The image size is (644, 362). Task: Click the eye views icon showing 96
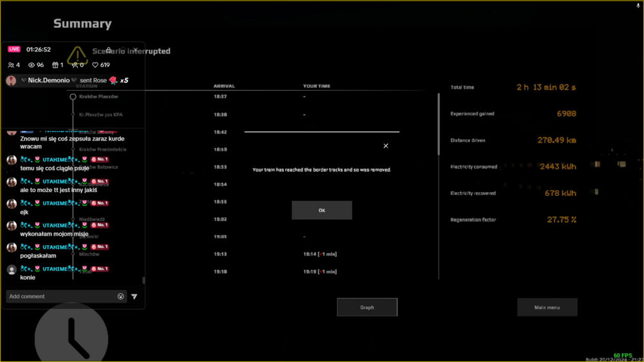(32, 65)
